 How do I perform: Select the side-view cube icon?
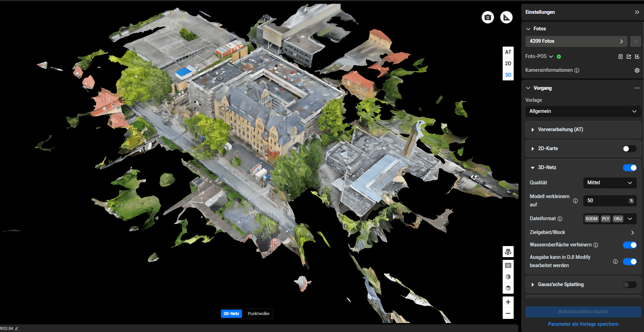click(508, 277)
